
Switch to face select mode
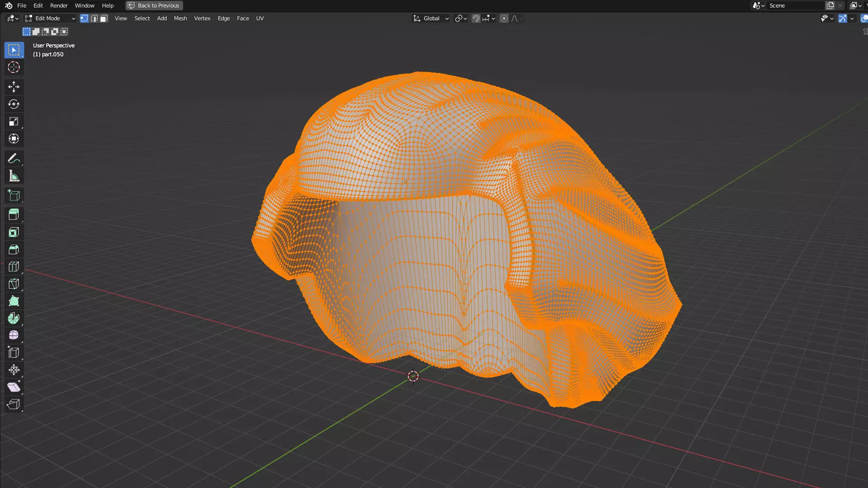[104, 19]
